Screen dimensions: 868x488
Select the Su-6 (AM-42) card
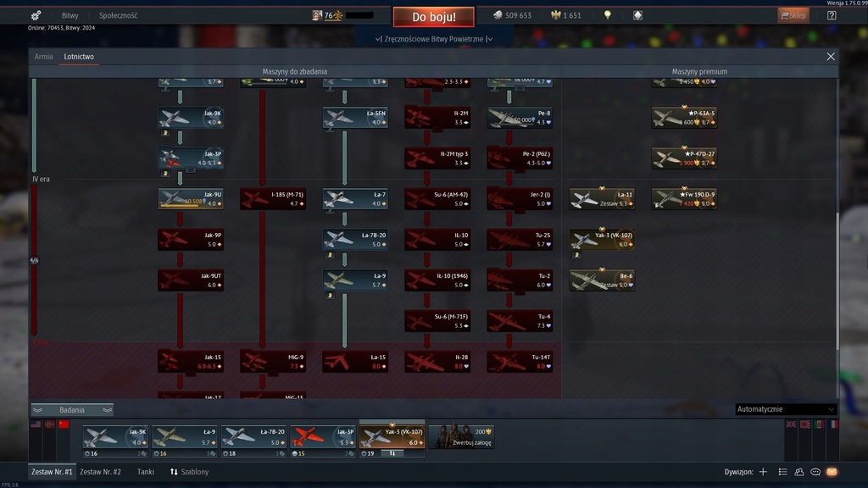437,199
